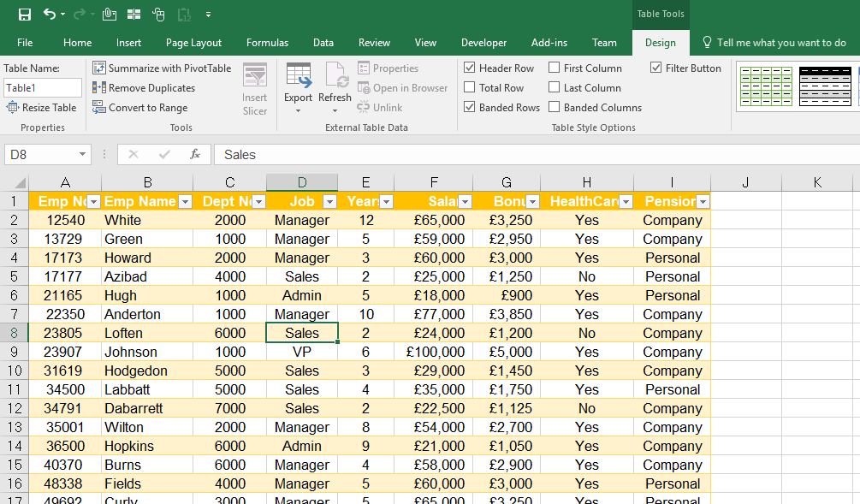This screenshot has width=860, height=504.
Task: Click the £1,125 bonus cell
Action: pyautogui.click(x=507, y=408)
